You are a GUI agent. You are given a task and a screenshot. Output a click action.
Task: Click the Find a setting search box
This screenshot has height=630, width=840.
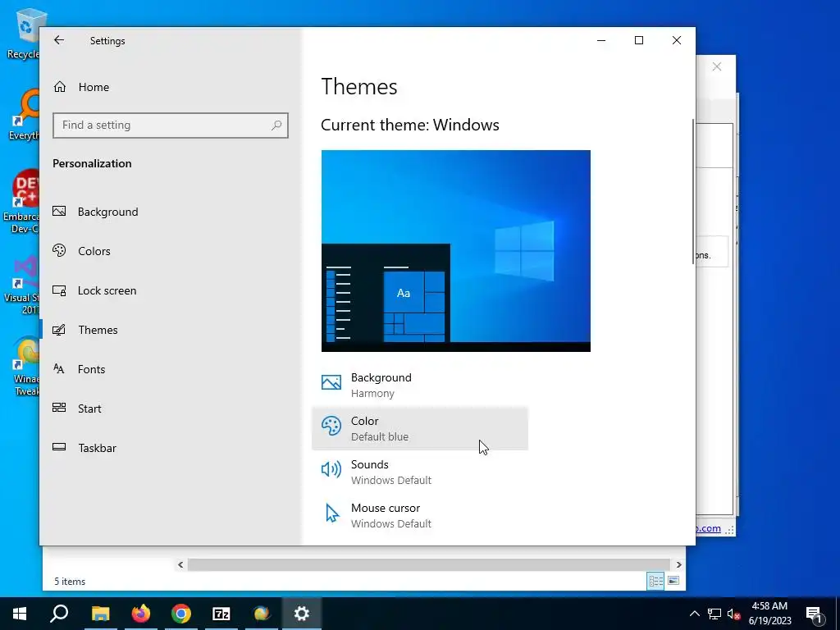171,125
